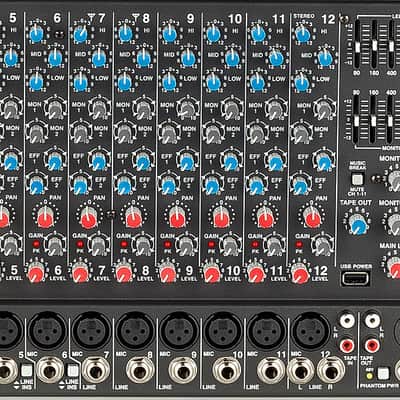Adjust the channel 11 LEVEL knob
This screenshot has width=400, height=400.
(x=257, y=274)
